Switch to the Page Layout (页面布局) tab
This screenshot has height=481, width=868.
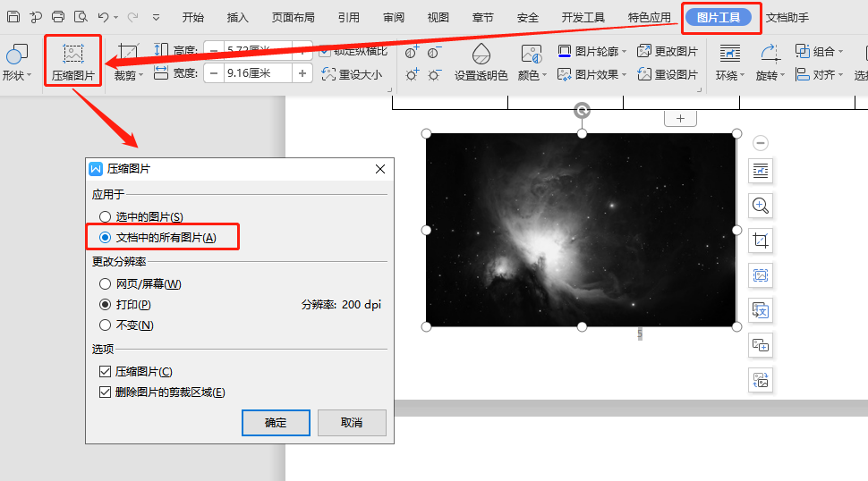[294, 18]
